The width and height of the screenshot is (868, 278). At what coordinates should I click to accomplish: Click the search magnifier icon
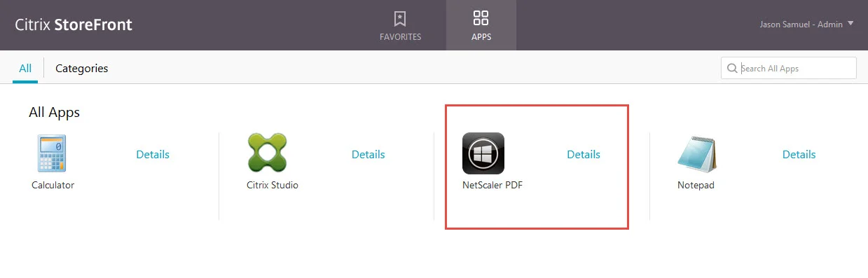pos(732,69)
